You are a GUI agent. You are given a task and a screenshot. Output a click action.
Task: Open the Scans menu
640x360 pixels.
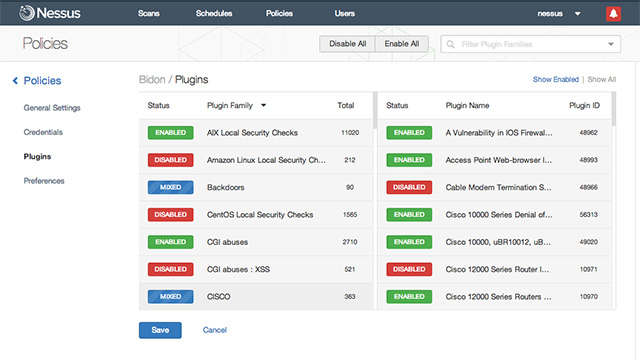149,13
